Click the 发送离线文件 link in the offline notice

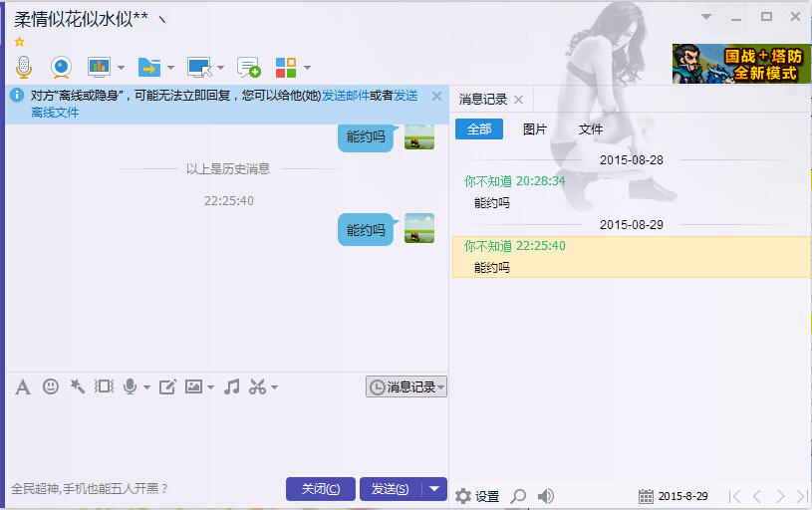(406, 96)
